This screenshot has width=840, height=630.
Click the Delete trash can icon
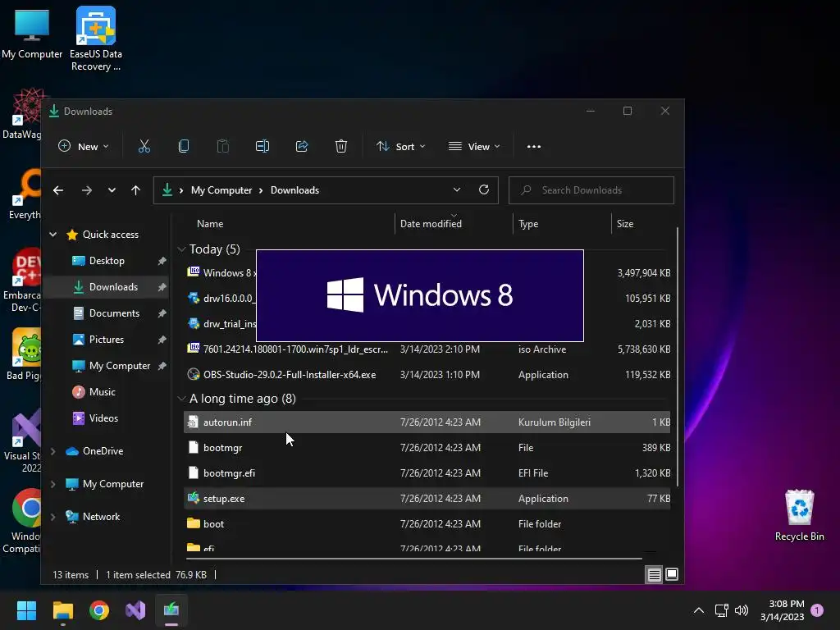(x=341, y=146)
